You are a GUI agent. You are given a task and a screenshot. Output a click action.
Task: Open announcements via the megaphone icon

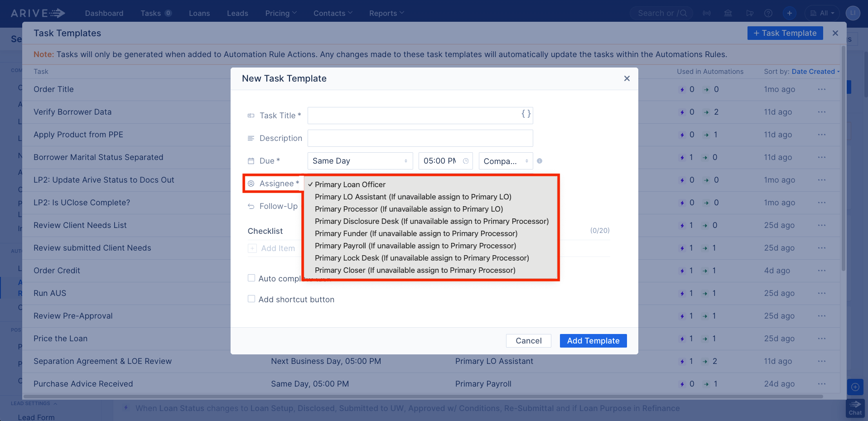click(750, 13)
